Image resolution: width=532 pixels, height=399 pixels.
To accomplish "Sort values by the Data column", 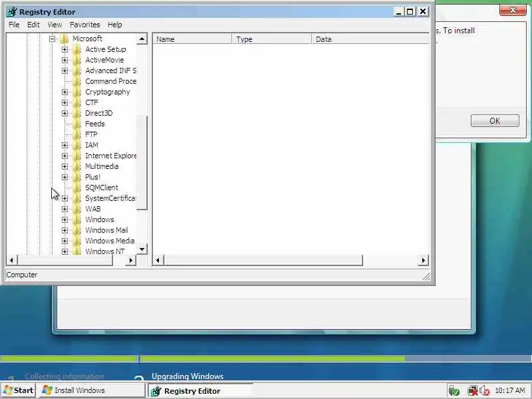I will click(x=370, y=39).
